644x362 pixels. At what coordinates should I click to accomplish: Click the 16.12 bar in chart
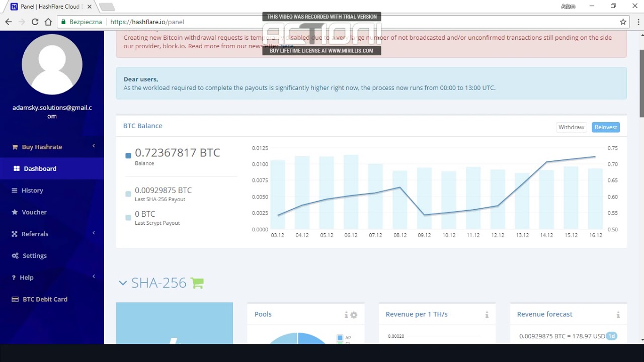[595, 199]
